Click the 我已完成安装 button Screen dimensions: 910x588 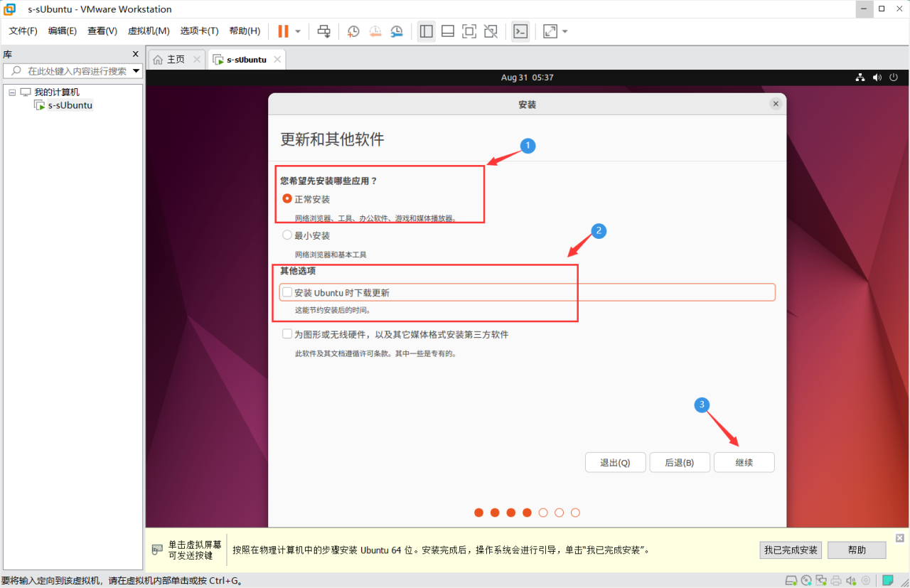pyautogui.click(x=791, y=550)
